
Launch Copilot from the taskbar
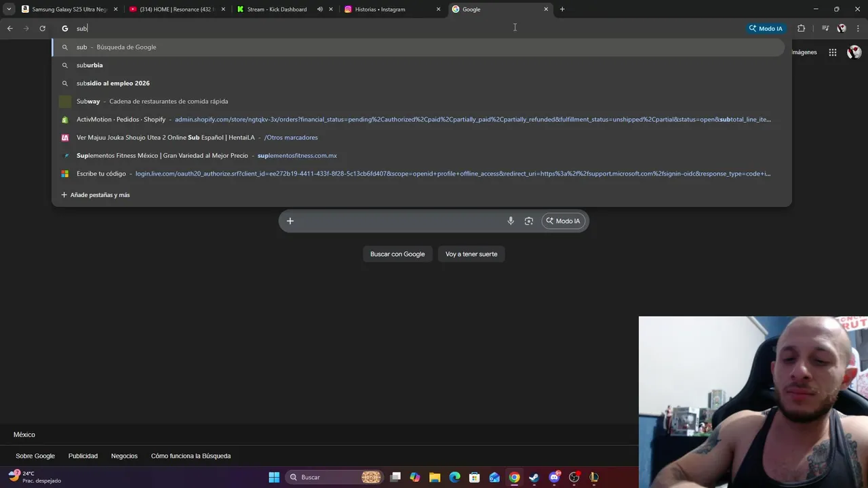pyautogui.click(x=415, y=477)
